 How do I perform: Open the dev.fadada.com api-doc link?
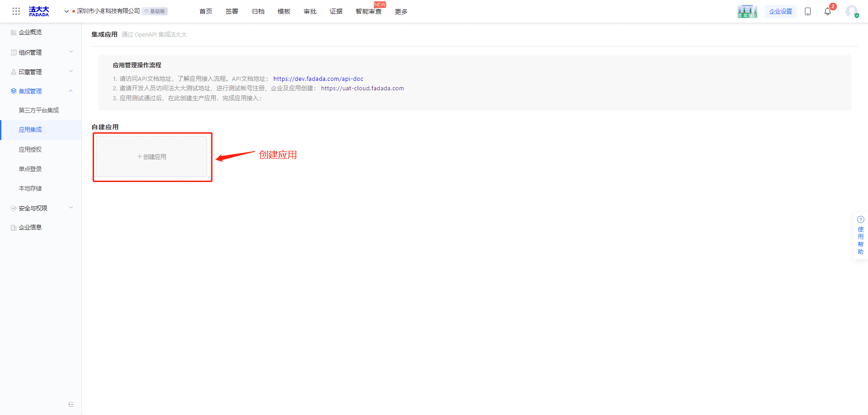point(318,79)
